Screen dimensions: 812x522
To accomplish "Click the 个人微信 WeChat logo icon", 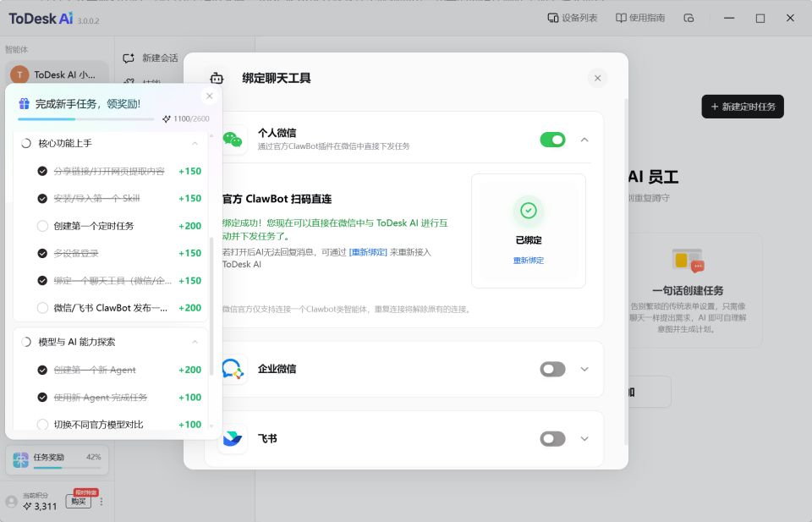I will click(232, 140).
